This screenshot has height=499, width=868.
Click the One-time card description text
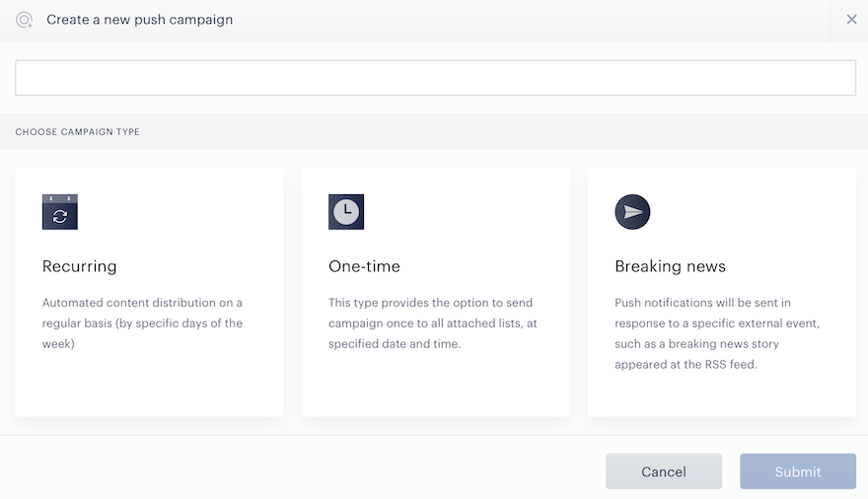[x=432, y=323]
